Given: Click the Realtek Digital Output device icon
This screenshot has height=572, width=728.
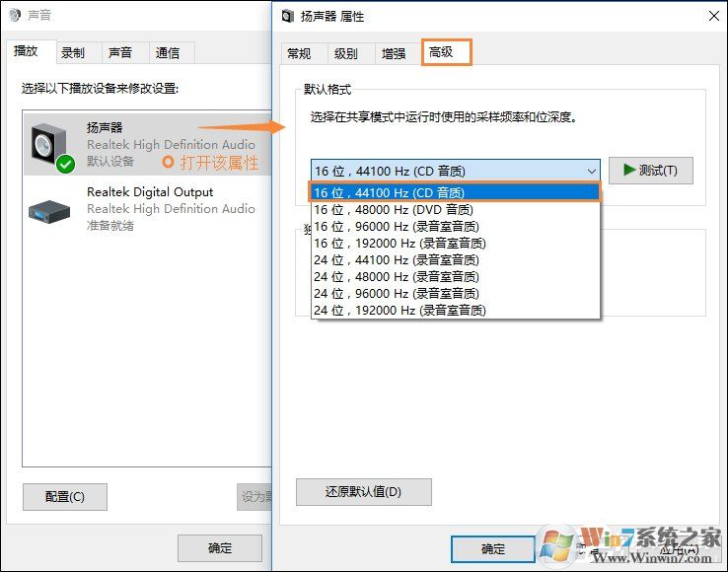Looking at the screenshot, I should coord(49,211).
